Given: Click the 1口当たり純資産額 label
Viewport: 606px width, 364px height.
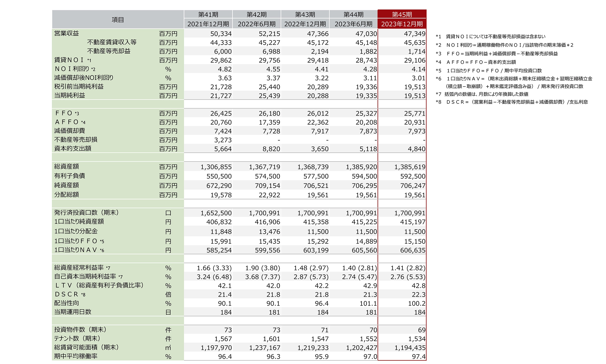Looking at the screenshot, I should click(79, 221).
